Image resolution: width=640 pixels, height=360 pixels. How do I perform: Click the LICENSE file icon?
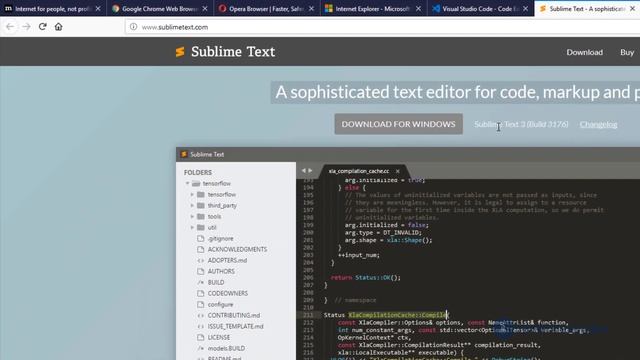(x=201, y=338)
